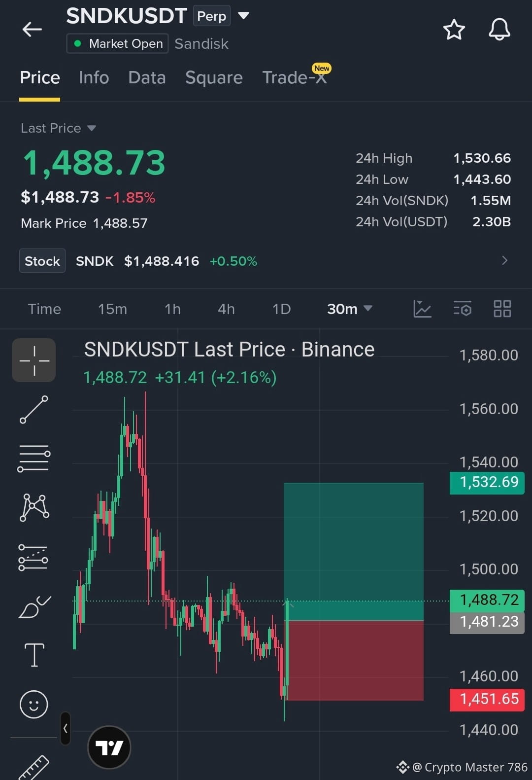Viewport: 532px width, 780px height.
Task: Select the text annotation tool
Action: 34,655
